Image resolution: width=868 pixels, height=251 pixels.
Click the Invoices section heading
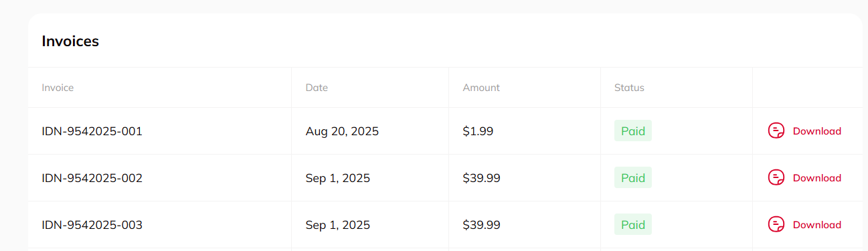70,41
